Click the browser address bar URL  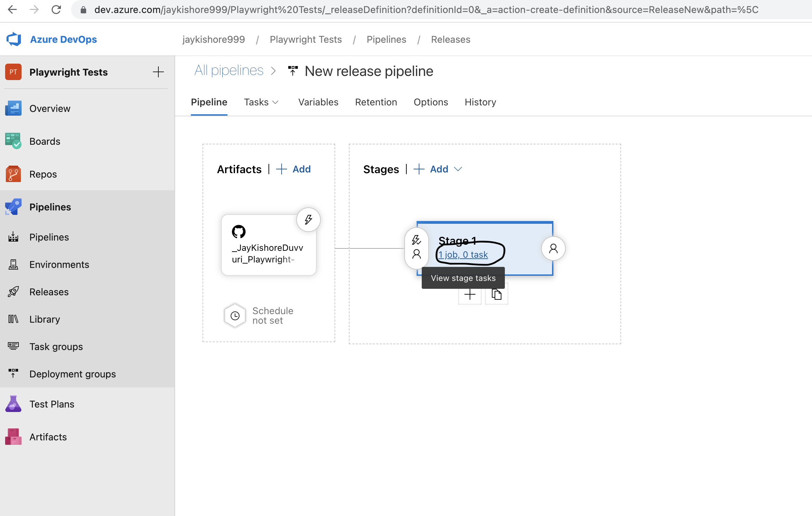tap(426, 10)
